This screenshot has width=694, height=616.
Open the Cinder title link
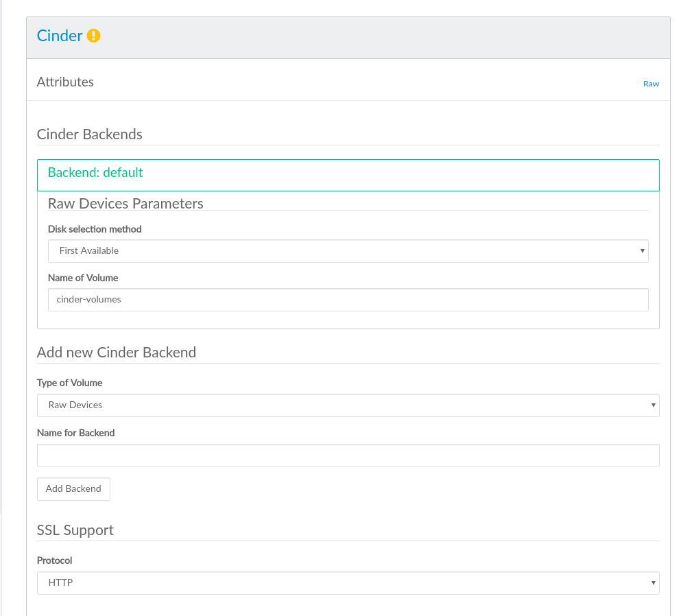[x=60, y=36]
